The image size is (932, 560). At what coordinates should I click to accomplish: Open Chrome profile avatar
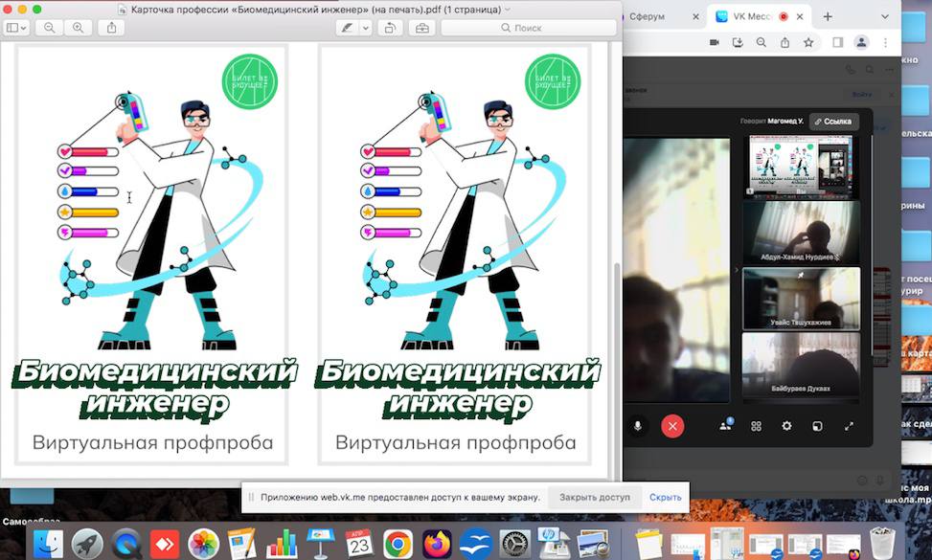point(861,42)
